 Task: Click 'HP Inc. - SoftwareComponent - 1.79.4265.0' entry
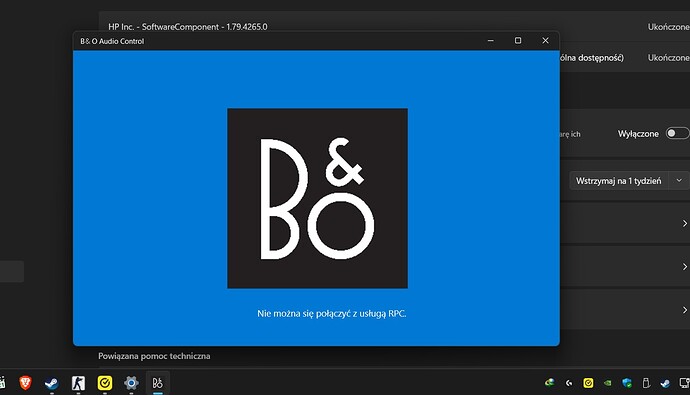pyautogui.click(x=188, y=27)
